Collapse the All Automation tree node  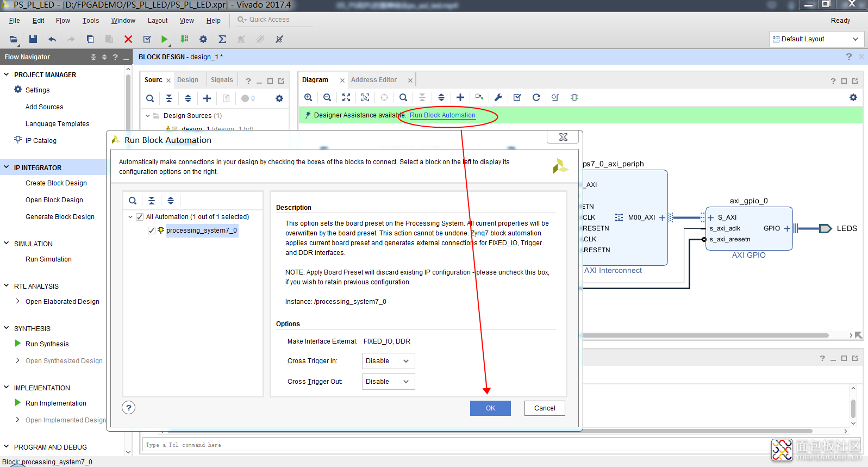pos(130,217)
